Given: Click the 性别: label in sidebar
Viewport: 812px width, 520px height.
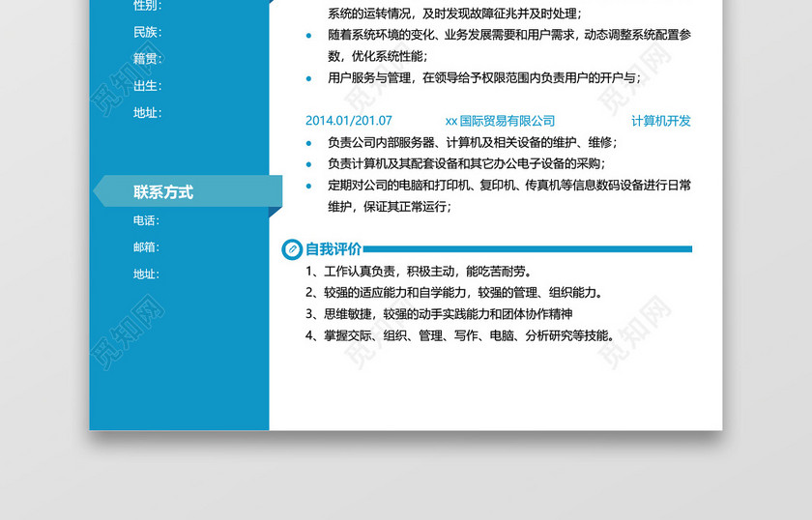Looking at the screenshot, I should click(148, 6).
